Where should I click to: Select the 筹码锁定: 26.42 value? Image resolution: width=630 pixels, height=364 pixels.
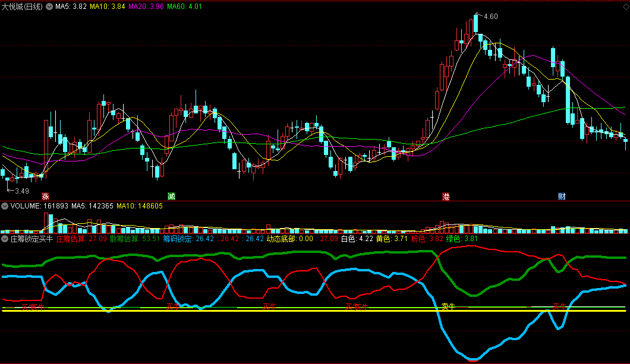click(188, 239)
